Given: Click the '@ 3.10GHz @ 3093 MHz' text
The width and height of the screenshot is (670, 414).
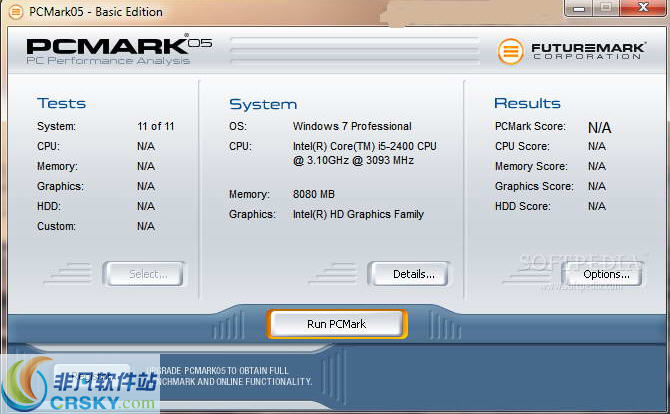Looking at the screenshot, I should (x=353, y=160).
